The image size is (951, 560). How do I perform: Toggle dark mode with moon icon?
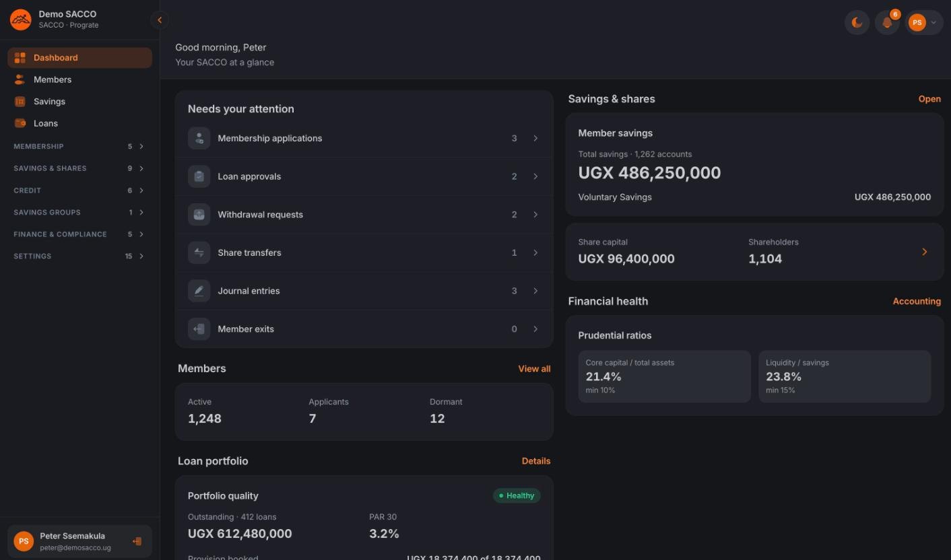857,23
